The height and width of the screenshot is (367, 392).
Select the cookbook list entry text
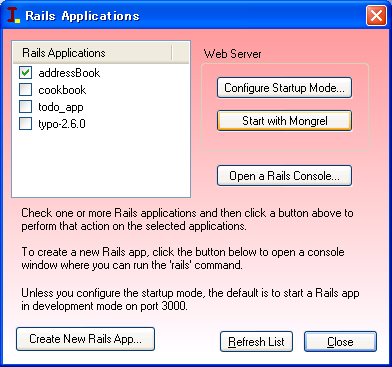tap(62, 90)
